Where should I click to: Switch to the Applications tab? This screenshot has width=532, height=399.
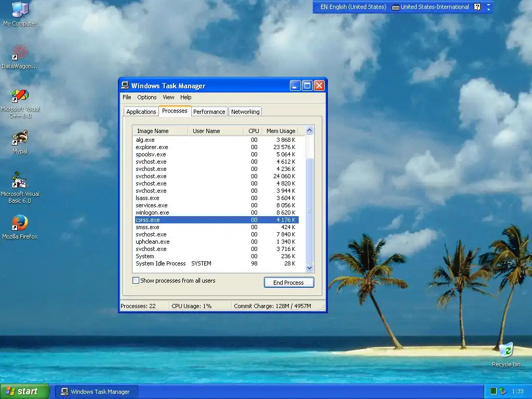141,112
